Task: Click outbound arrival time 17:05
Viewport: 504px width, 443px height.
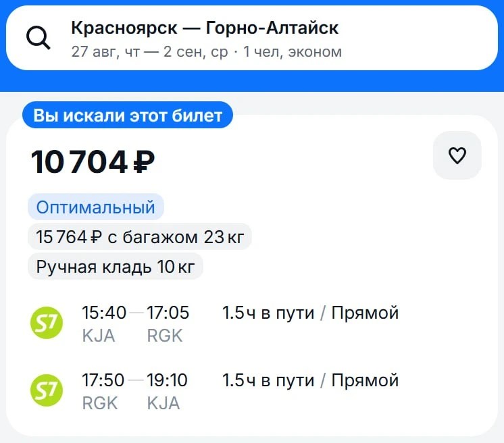Action: coord(168,313)
